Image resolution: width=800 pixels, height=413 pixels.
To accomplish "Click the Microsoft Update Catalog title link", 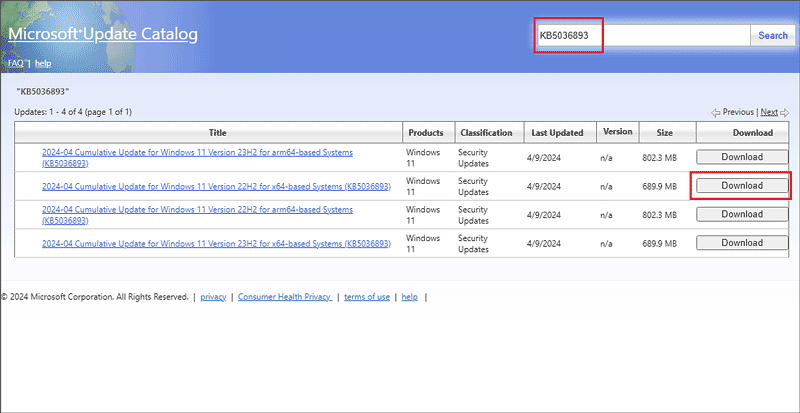I will (x=103, y=34).
